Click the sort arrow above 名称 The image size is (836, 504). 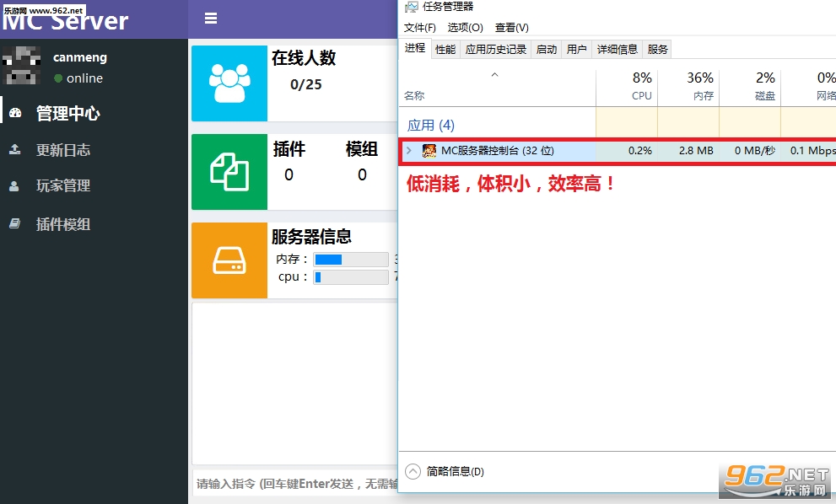(x=495, y=74)
